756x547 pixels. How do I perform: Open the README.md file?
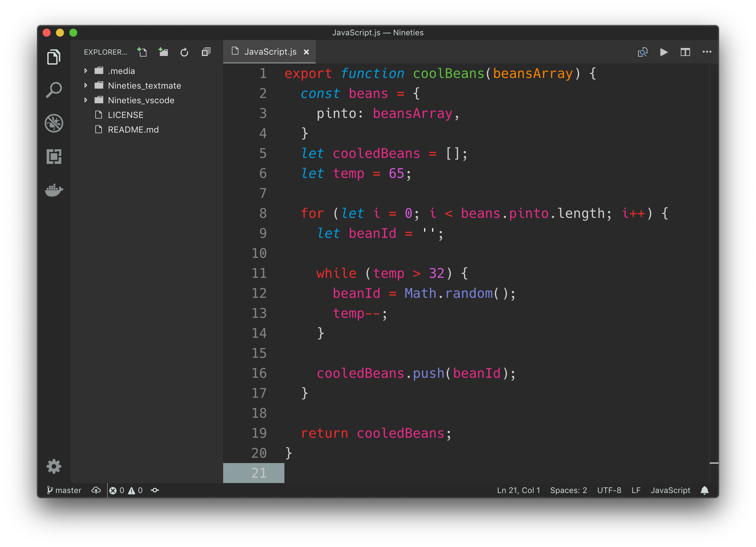pyautogui.click(x=133, y=130)
